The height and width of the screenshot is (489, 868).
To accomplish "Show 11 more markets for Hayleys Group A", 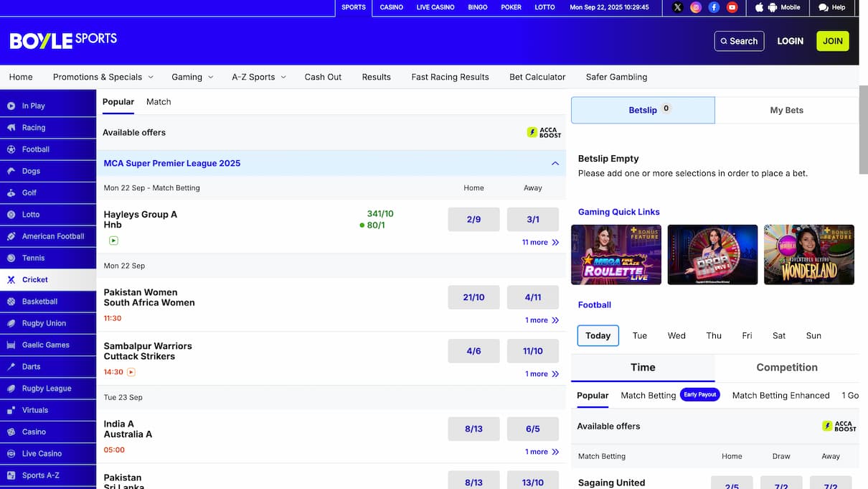I will [x=540, y=243].
